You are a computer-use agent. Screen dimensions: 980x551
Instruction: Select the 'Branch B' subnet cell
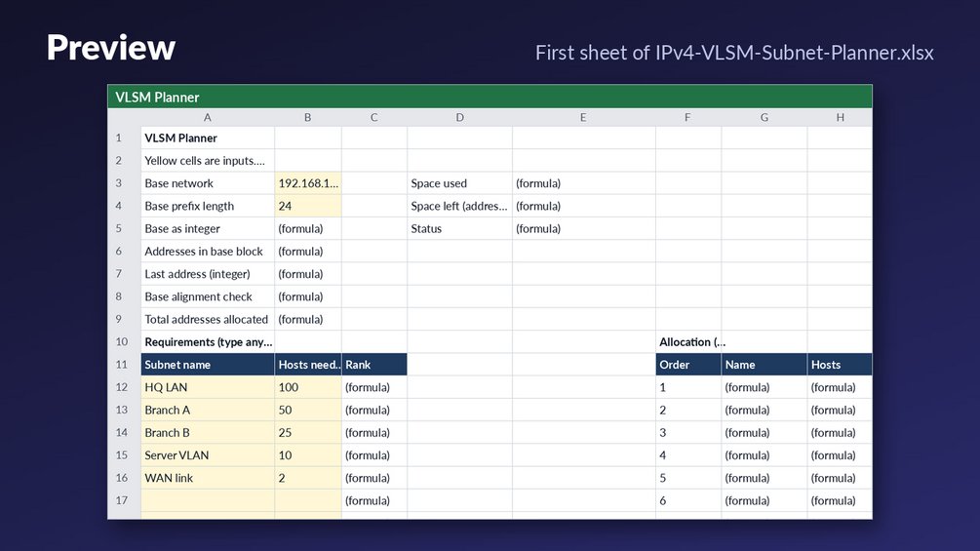click(208, 432)
